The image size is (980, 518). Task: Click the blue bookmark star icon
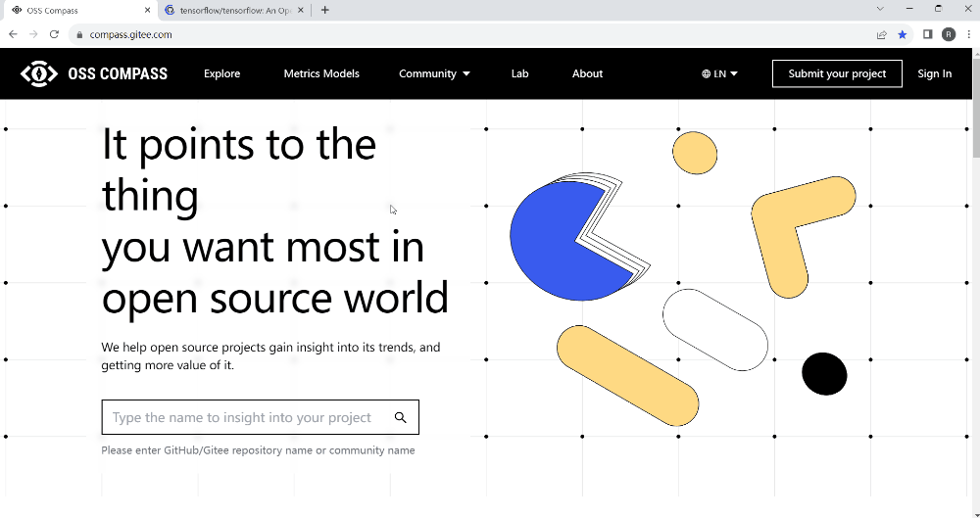903,34
